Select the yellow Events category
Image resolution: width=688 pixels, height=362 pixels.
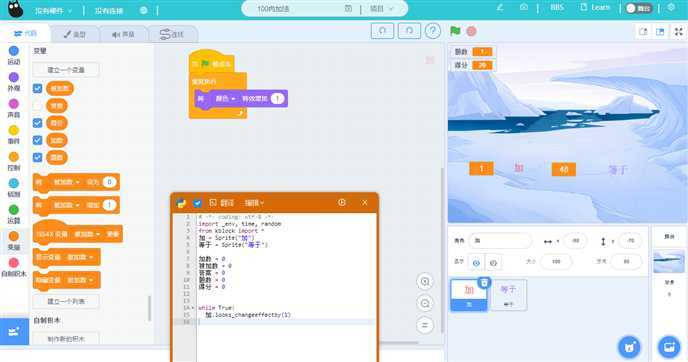click(14, 135)
